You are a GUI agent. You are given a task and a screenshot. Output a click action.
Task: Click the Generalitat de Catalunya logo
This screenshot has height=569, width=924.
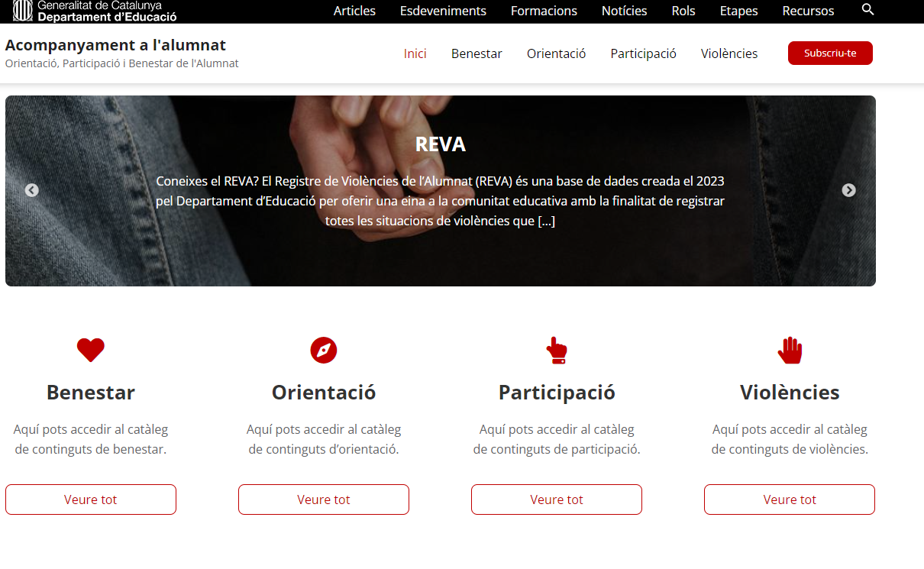pos(95,11)
